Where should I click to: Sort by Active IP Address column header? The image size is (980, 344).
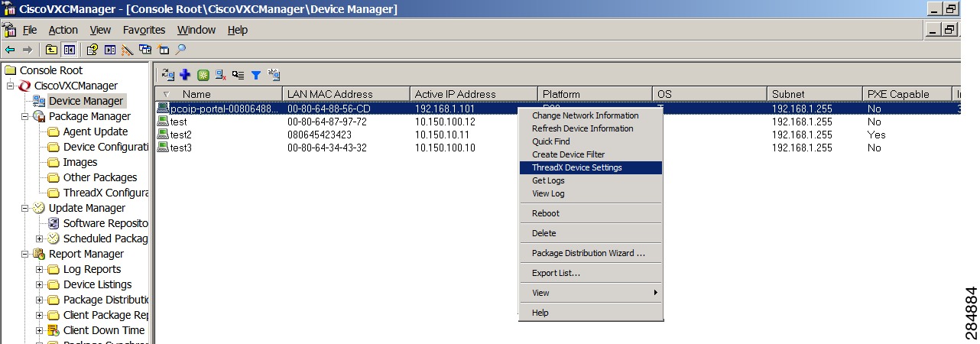pyautogui.click(x=473, y=94)
